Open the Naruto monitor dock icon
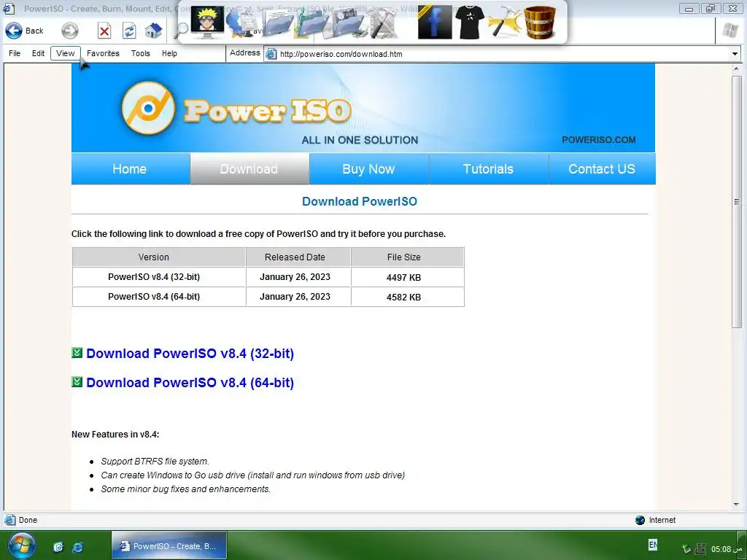The height and width of the screenshot is (560, 747). click(207, 23)
